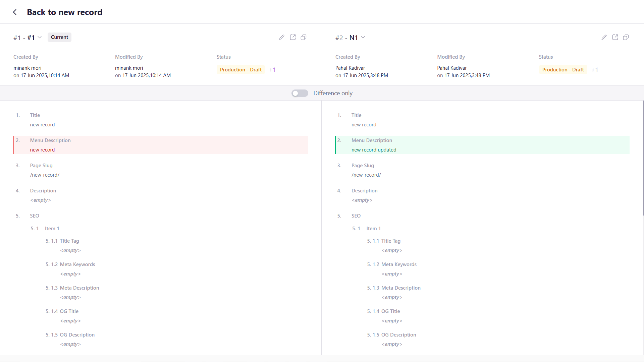Viewport: 644px width, 362px height.
Task: Copy version #1 using duplicate icon
Action: [304, 37]
